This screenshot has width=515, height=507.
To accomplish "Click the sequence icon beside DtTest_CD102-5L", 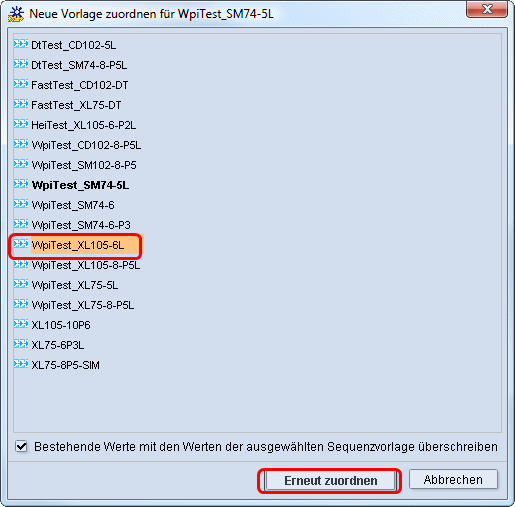I will point(21,44).
